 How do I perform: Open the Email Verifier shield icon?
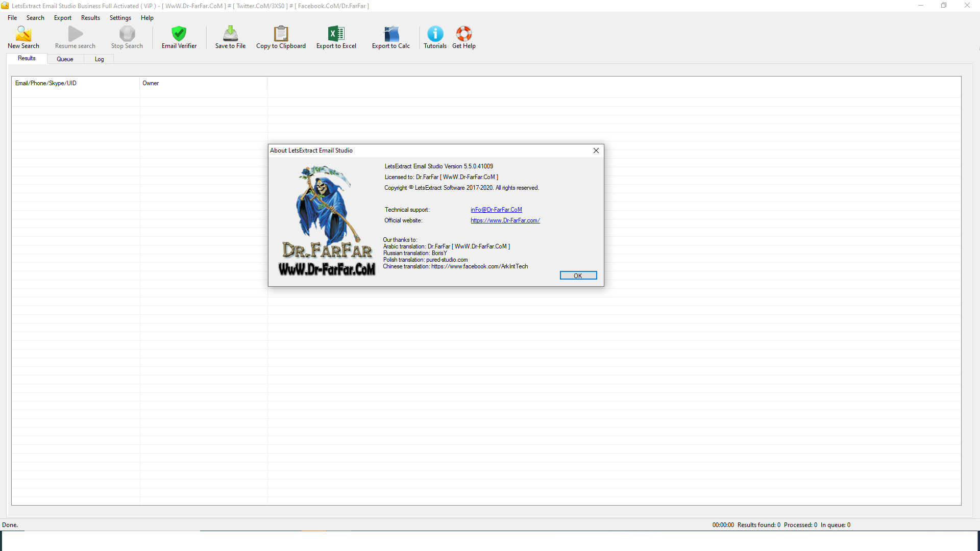coord(179,34)
